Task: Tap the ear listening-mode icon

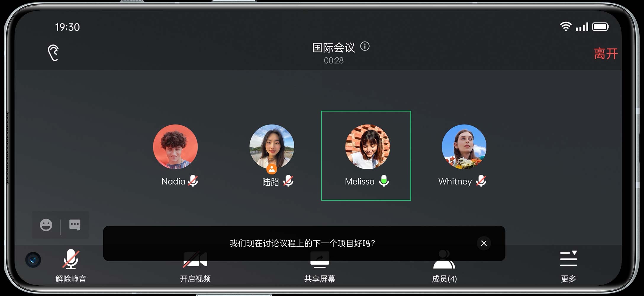Action: coord(54,53)
